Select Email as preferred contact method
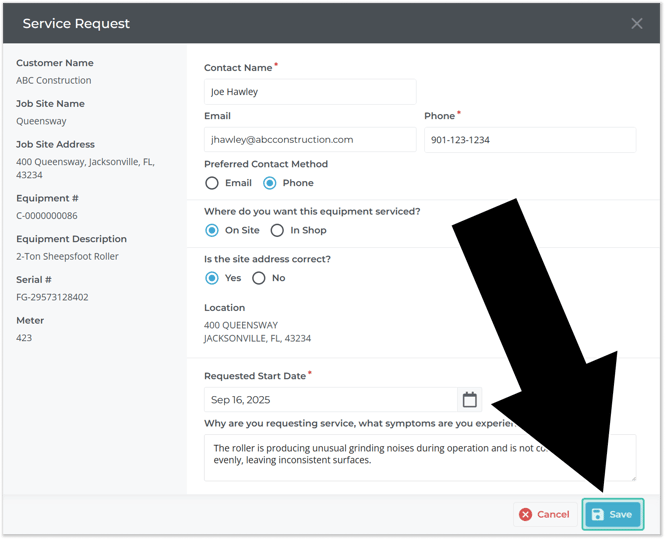The height and width of the screenshot is (539, 670). coord(212,183)
